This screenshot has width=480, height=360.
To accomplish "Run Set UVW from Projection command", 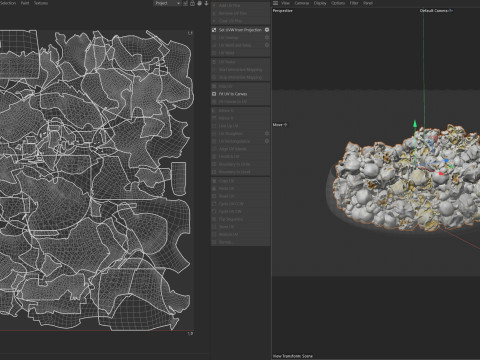I will 240,30.
